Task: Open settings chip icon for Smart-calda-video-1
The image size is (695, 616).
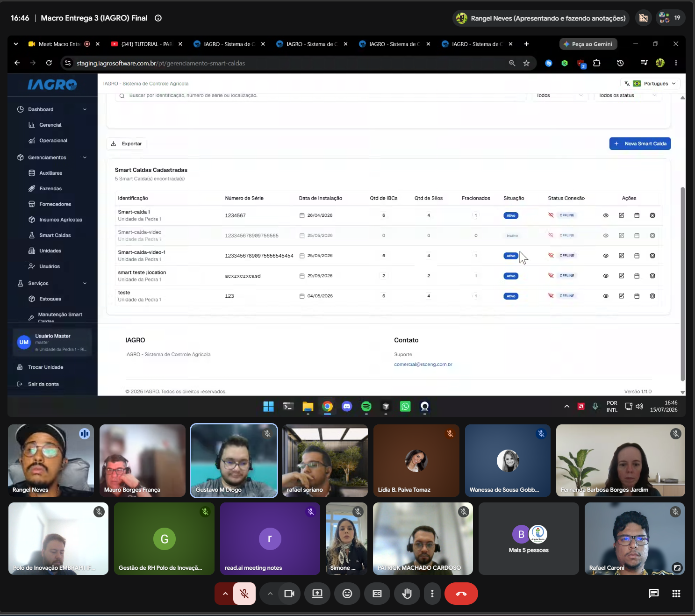Action: click(652, 256)
